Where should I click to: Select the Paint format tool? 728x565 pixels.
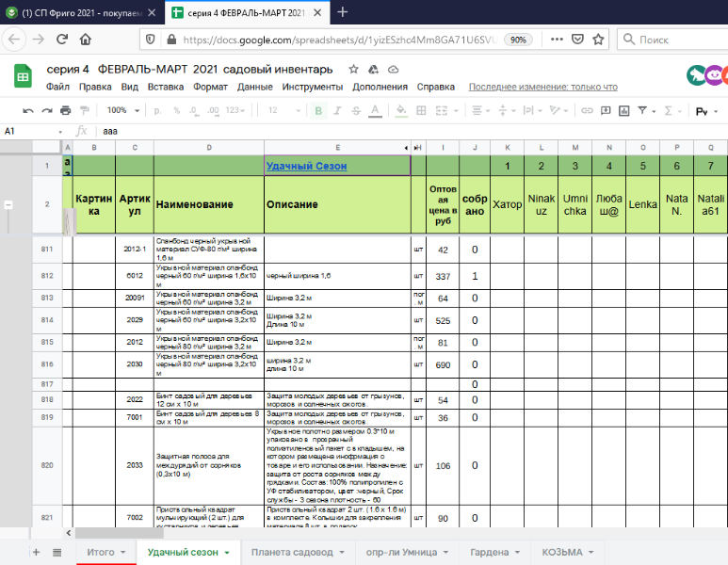[85, 110]
